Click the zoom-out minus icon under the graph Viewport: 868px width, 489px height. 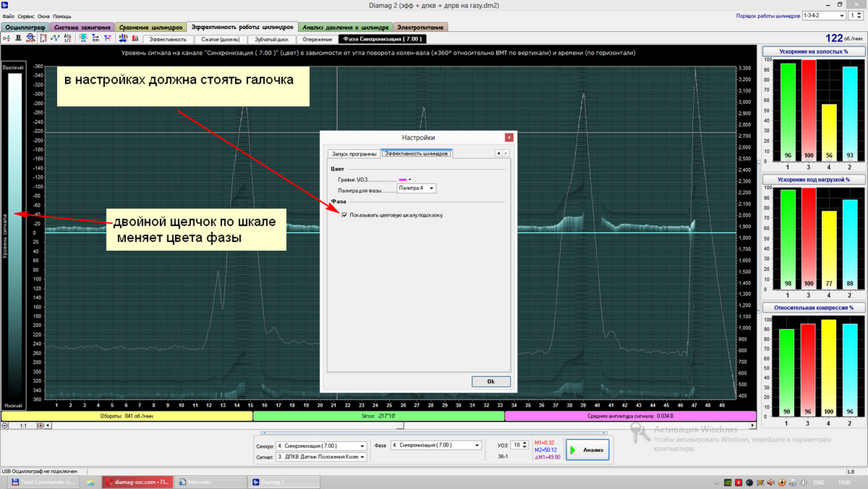coord(5,426)
